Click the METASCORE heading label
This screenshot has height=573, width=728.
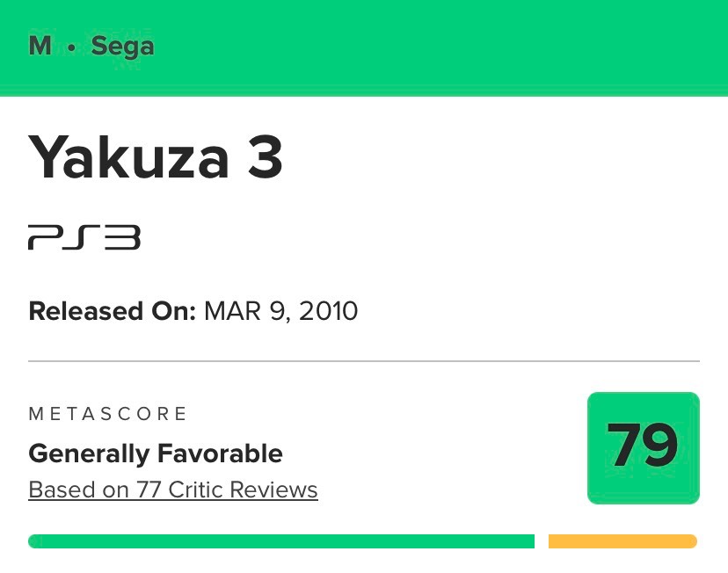[108, 414]
